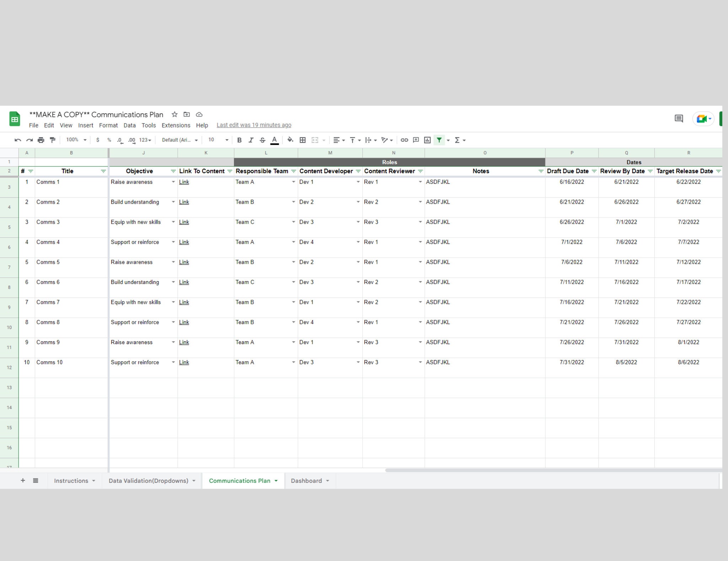
Task: Switch to the Dashboard sheet tab
Action: coord(306,481)
